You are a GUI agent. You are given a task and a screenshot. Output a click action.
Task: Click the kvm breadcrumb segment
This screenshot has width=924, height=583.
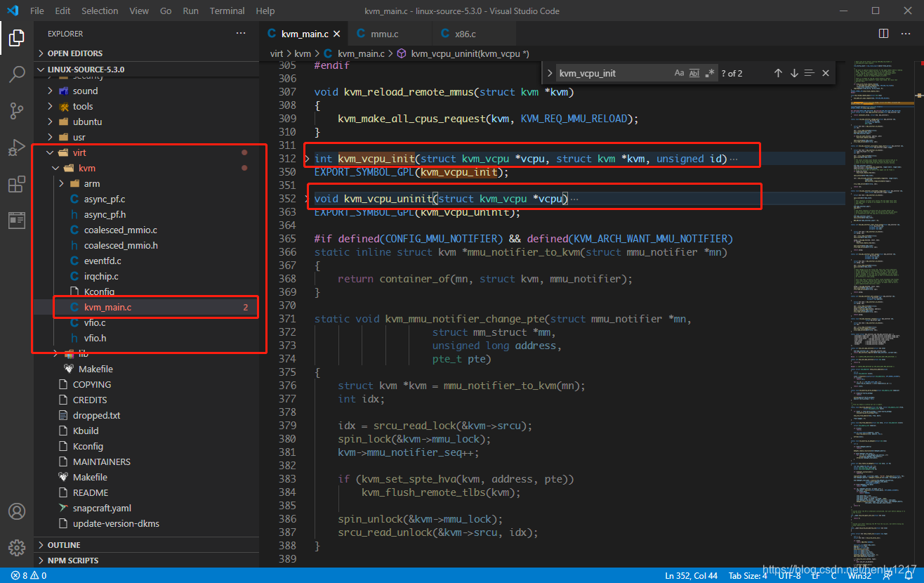[x=303, y=53]
